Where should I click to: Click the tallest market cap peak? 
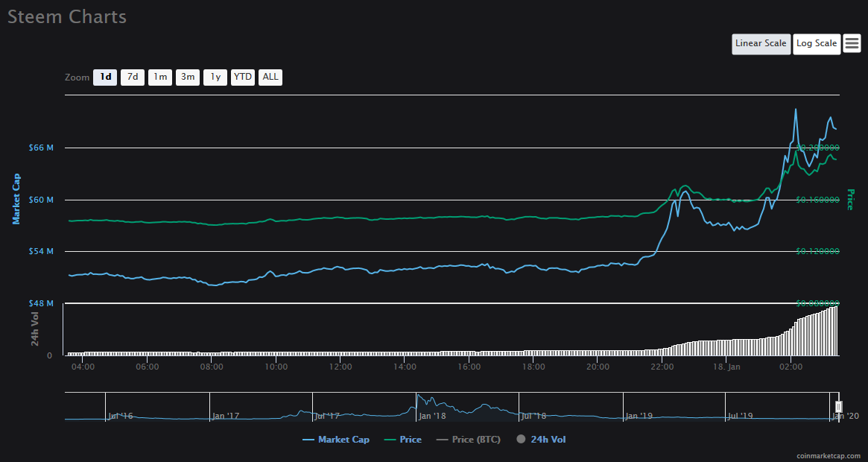tap(796, 110)
